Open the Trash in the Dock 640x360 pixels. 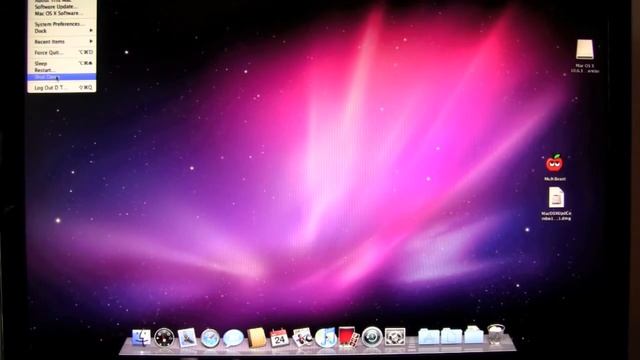pyautogui.click(x=496, y=334)
